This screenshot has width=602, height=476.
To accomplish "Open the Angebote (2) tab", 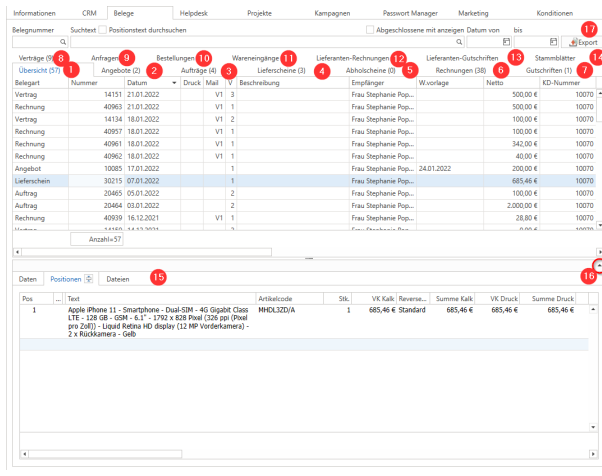I will [121, 71].
